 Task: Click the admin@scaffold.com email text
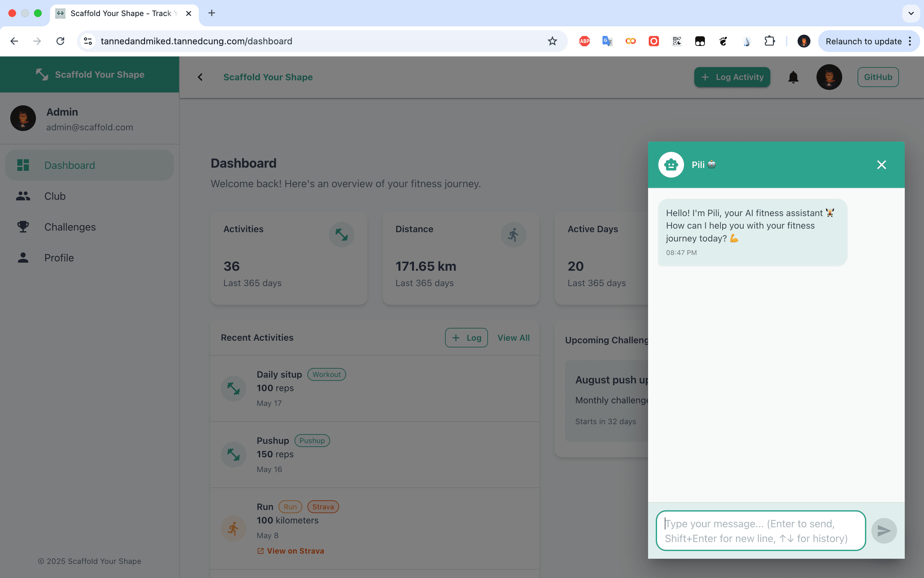click(x=89, y=127)
